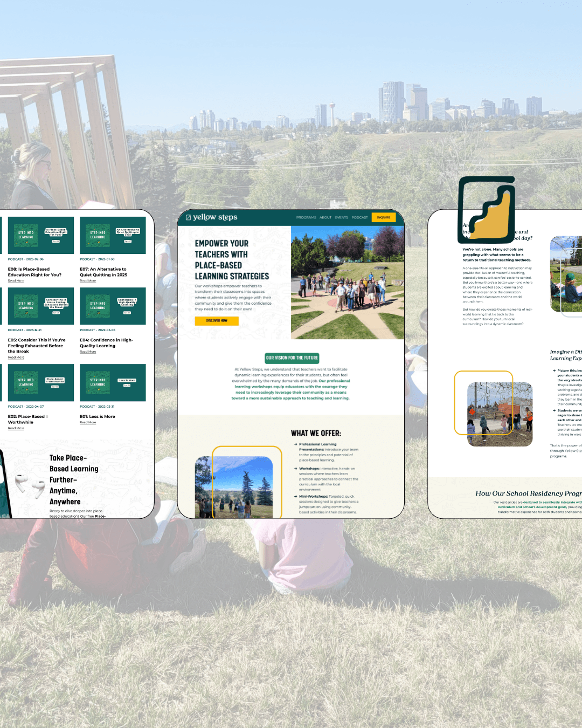The height and width of the screenshot is (728, 582).
Task: Click the E02 Place-Based = Worthwhile thumbnail
Action: pos(41,382)
